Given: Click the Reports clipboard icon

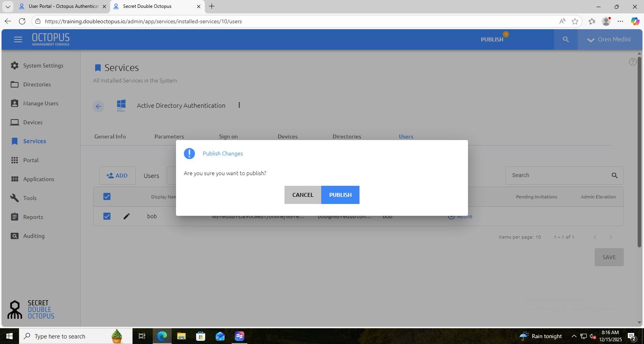Looking at the screenshot, I should [x=15, y=217].
